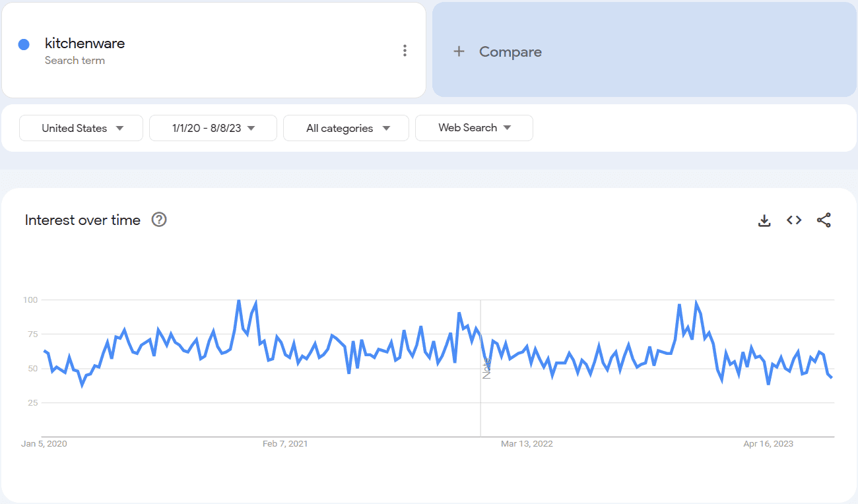This screenshot has height=504, width=858.
Task: Open the Web Search type dropdown
Action: (474, 128)
